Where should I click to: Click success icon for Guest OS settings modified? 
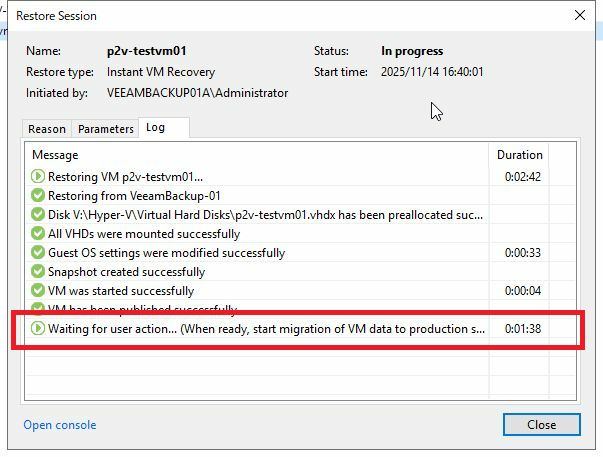[38, 253]
